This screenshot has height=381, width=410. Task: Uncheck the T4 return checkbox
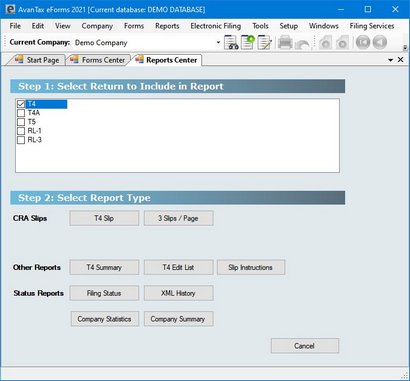tap(21, 104)
